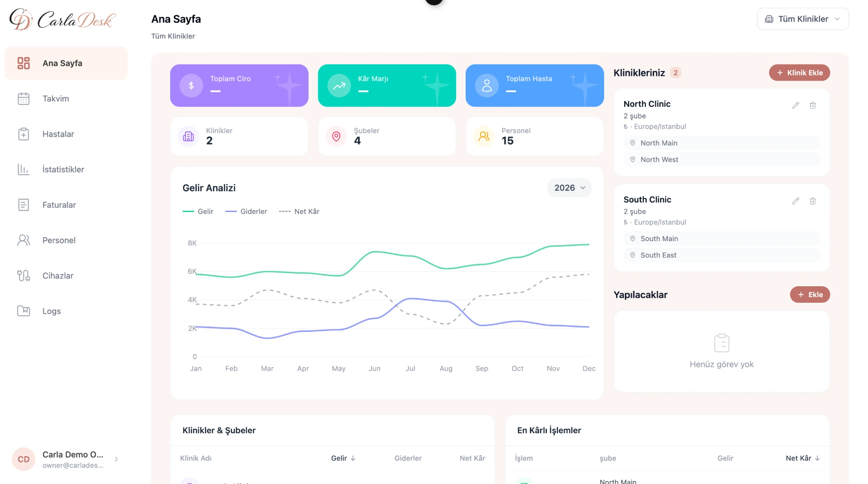The height and width of the screenshot is (484, 868).
Task: Sort En Kârlı İşlemler by Net Kâr
Action: pyautogui.click(x=803, y=458)
